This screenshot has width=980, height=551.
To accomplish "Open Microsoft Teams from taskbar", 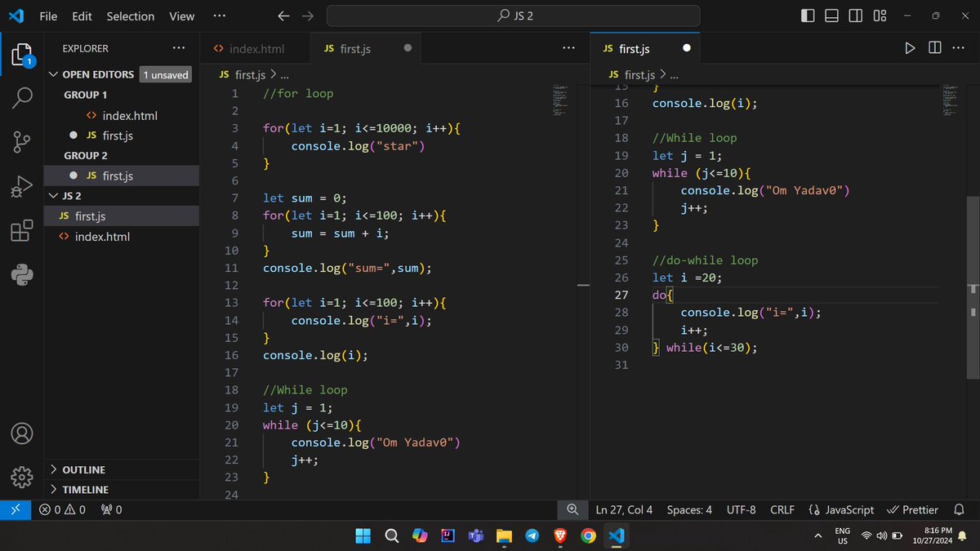I will coord(475,535).
